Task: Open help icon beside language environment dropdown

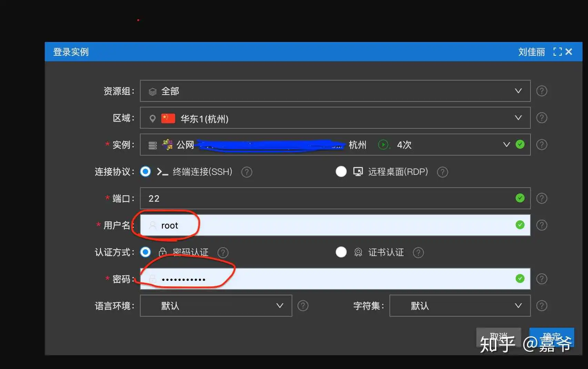Action: [303, 306]
